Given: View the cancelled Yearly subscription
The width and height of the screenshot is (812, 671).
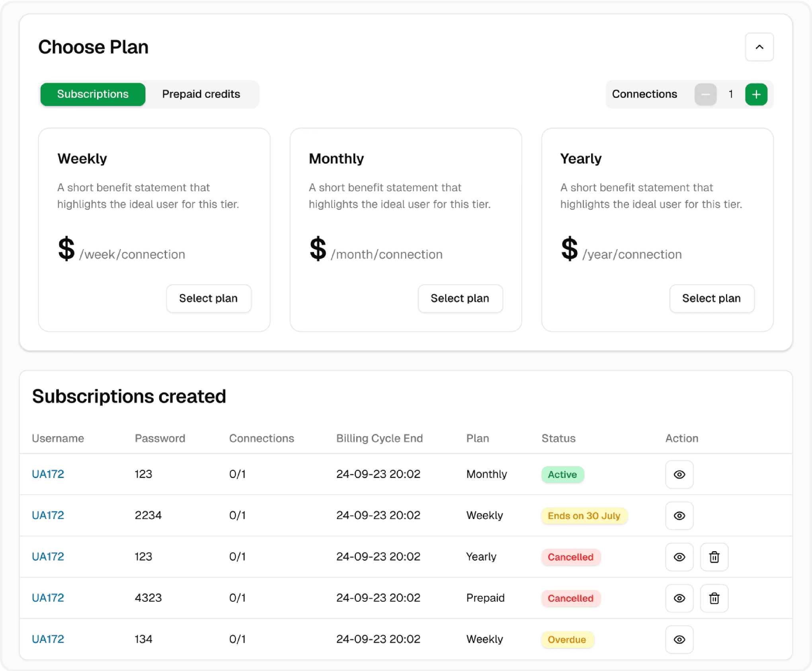Looking at the screenshot, I should (679, 557).
